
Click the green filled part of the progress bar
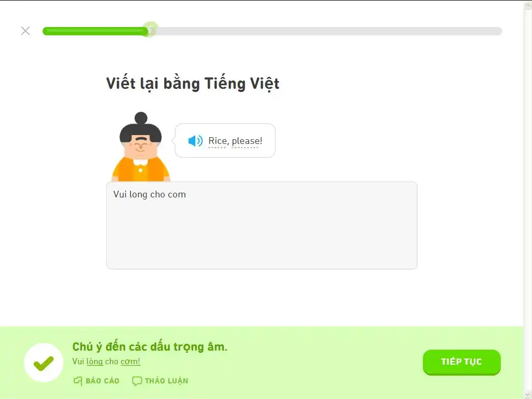[95, 31]
